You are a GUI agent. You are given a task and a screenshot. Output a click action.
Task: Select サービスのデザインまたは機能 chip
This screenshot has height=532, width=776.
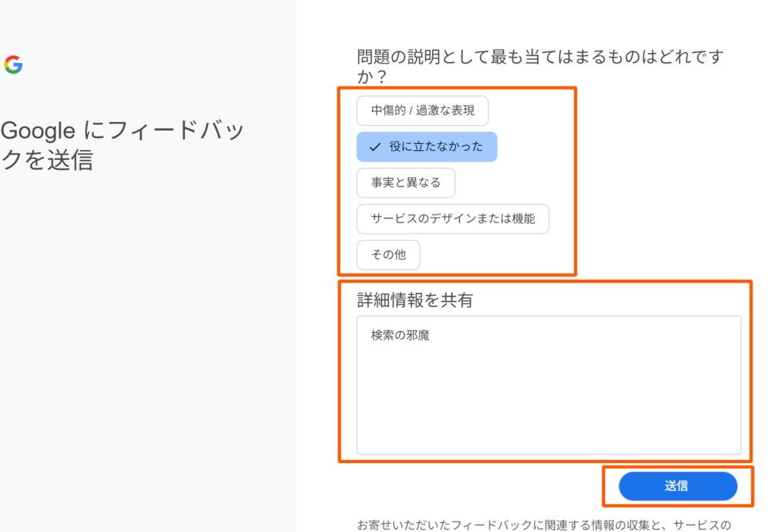(x=452, y=219)
